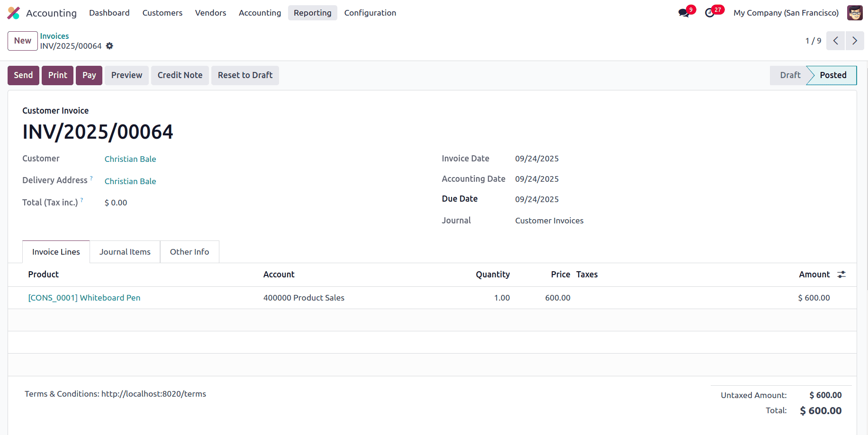Click the Preview button
868x435 pixels.
tap(127, 75)
